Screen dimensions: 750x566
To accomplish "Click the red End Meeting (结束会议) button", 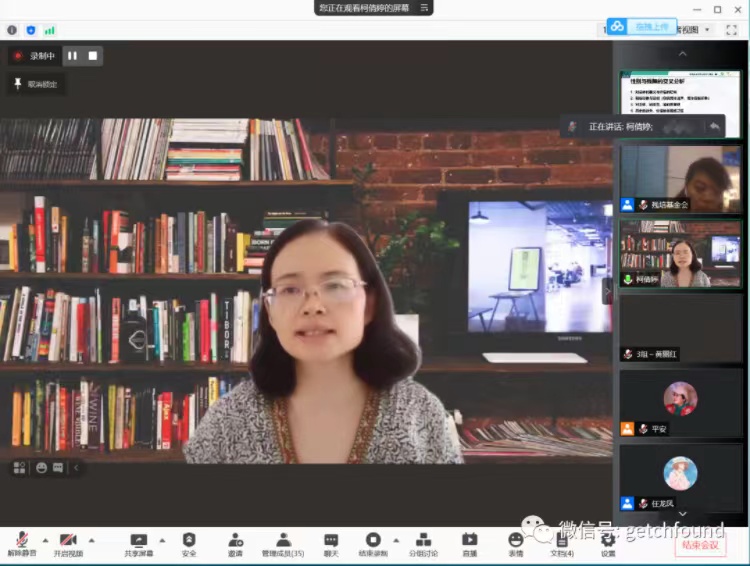I will coord(700,545).
